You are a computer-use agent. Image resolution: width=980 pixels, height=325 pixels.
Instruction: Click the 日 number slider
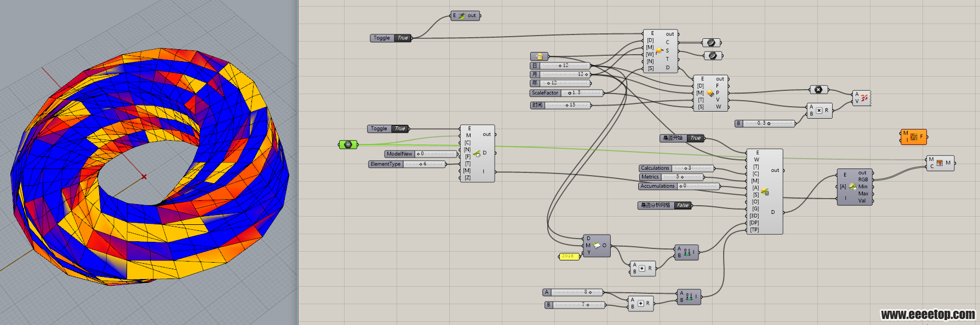[x=560, y=66]
